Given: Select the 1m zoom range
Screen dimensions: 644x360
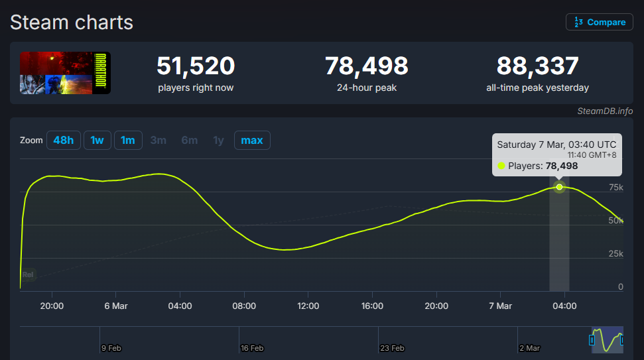Looking at the screenshot, I should (128, 141).
